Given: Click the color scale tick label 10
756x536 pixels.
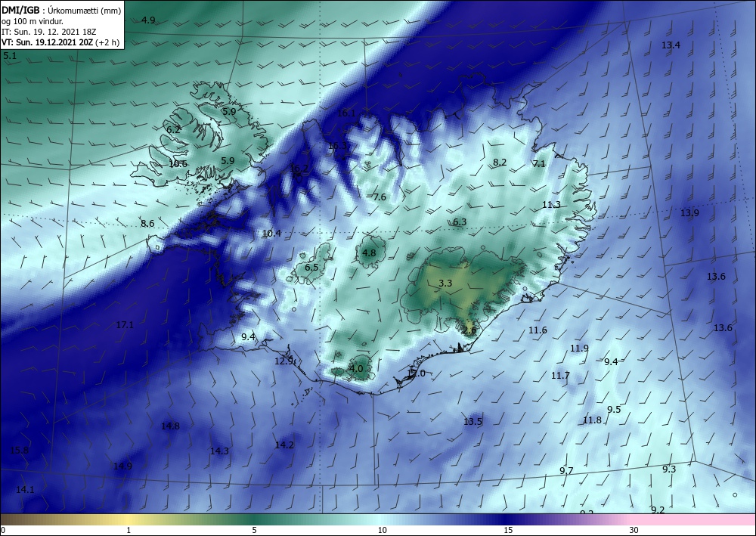Looking at the screenshot, I should click(x=382, y=531).
